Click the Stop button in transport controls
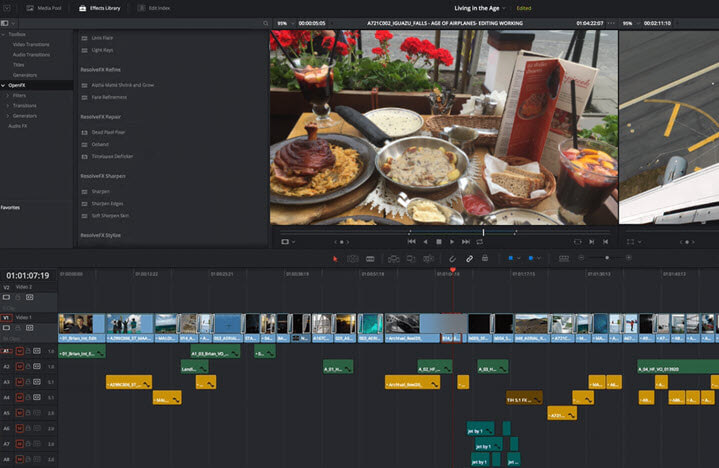 [438, 241]
